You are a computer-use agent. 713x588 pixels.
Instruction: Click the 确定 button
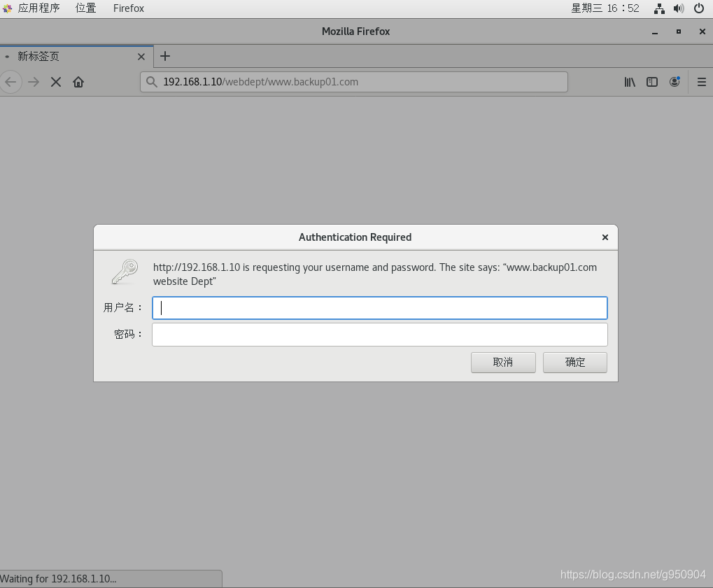click(x=574, y=363)
